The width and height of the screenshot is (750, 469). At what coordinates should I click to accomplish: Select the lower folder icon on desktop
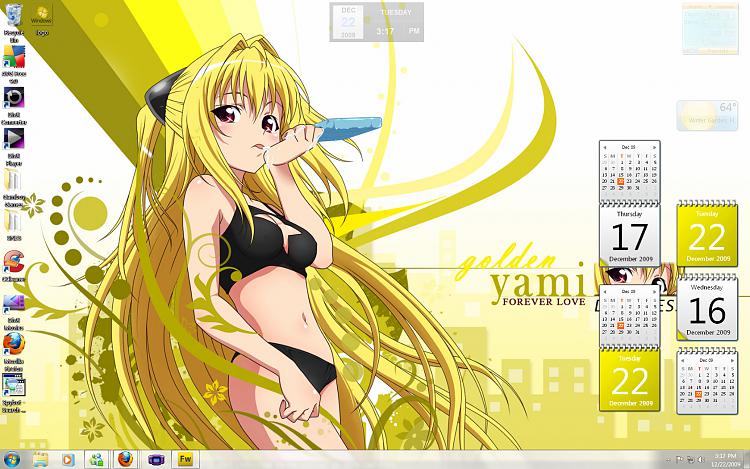(x=13, y=221)
